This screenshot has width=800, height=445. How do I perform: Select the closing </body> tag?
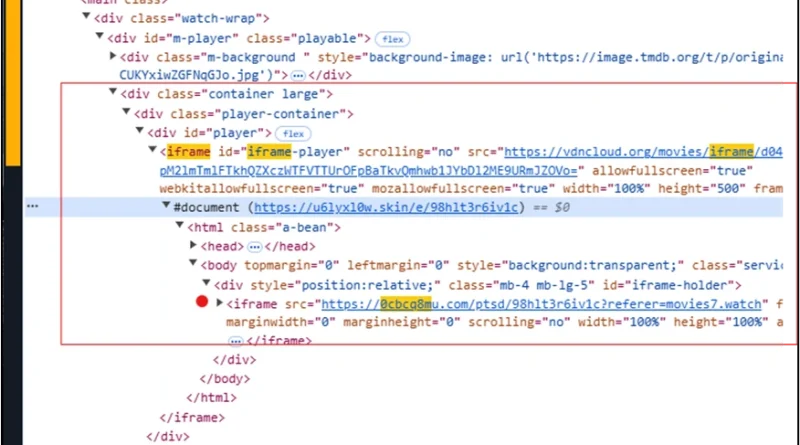225,379
